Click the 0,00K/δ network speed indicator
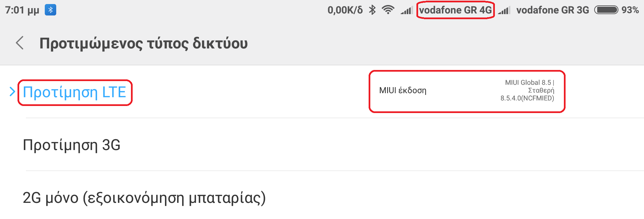This screenshot has width=644, height=219. (345, 10)
